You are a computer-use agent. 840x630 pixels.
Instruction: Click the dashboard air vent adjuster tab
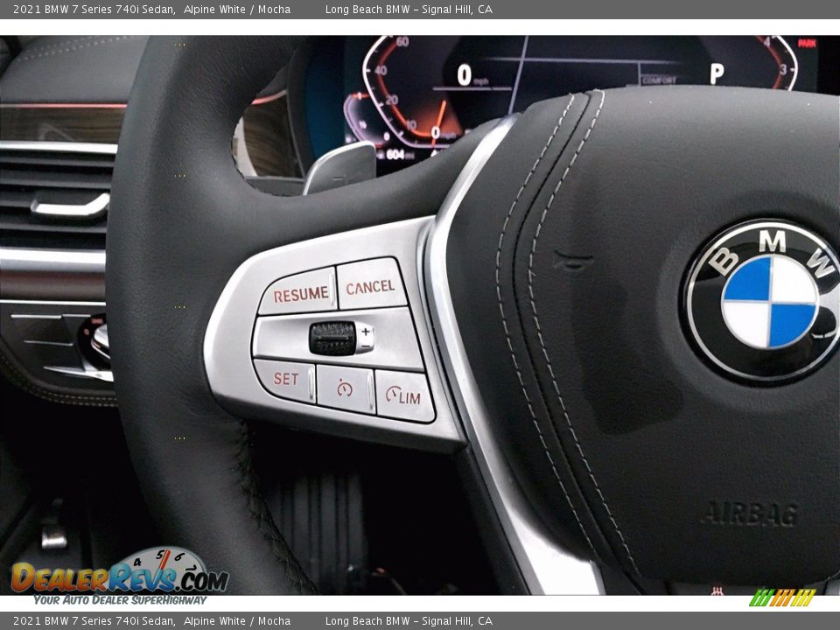pos(70,205)
